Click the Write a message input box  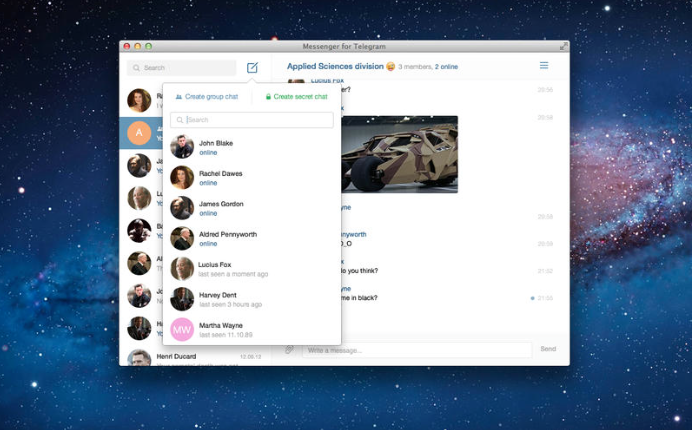[x=417, y=350]
